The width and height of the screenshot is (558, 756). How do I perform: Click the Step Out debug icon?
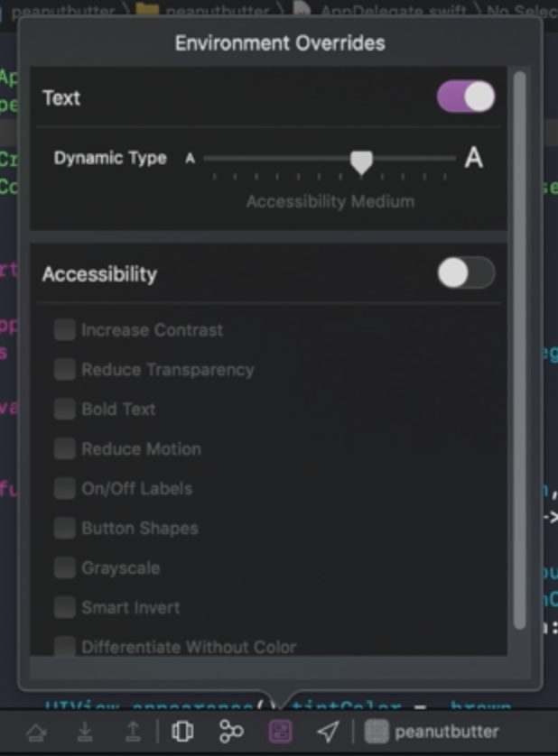[x=133, y=732]
